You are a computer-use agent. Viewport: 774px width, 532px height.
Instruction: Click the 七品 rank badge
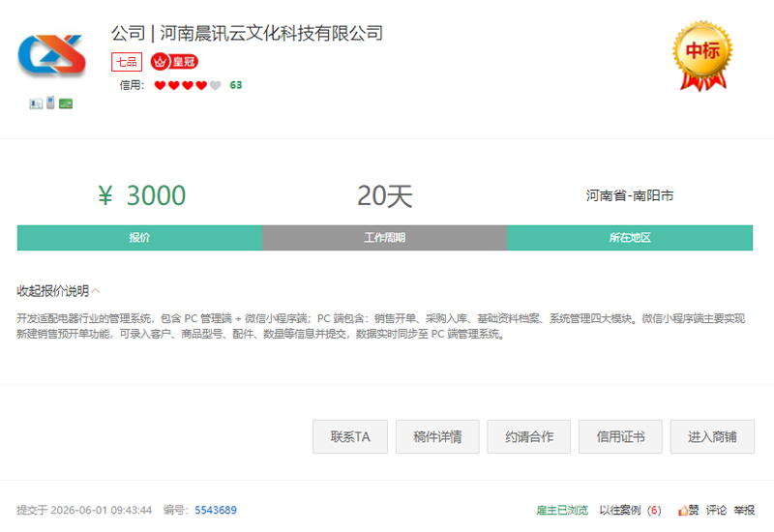tap(127, 62)
